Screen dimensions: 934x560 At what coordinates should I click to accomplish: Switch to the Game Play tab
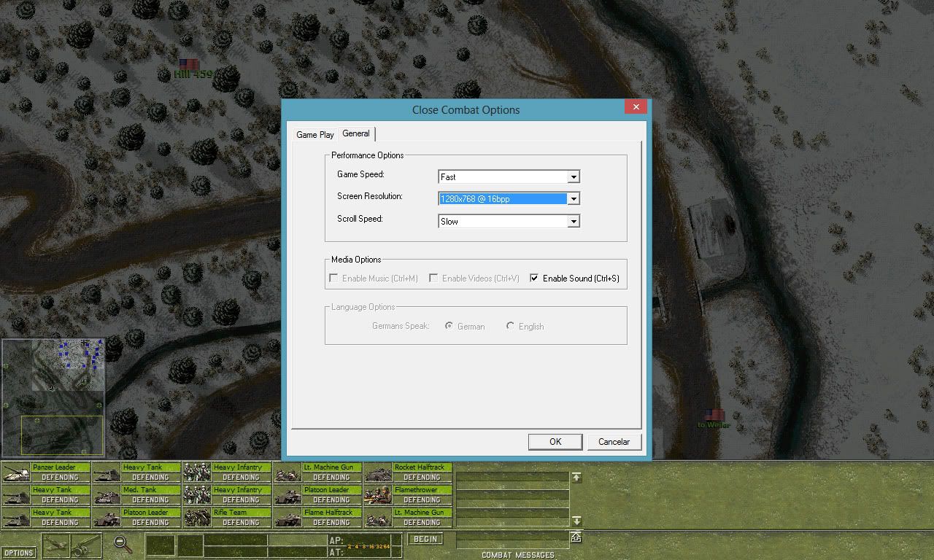point(315,134)
